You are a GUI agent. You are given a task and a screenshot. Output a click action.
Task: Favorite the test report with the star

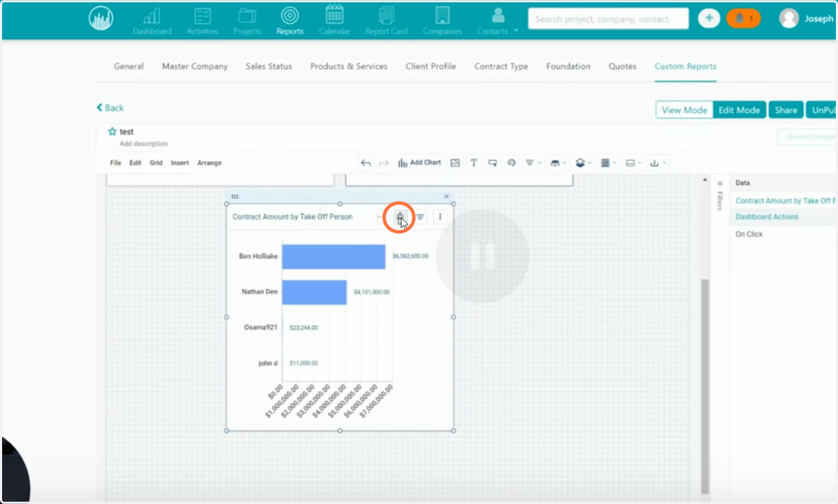tap(112, 131)
